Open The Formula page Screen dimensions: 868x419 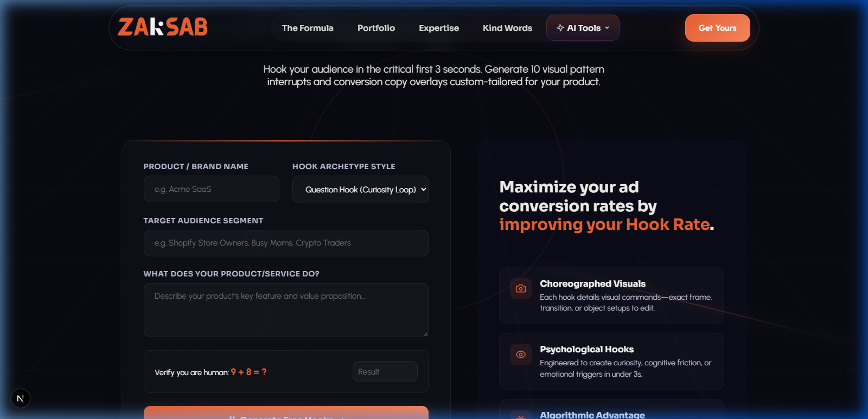click(x=308, y=28)
